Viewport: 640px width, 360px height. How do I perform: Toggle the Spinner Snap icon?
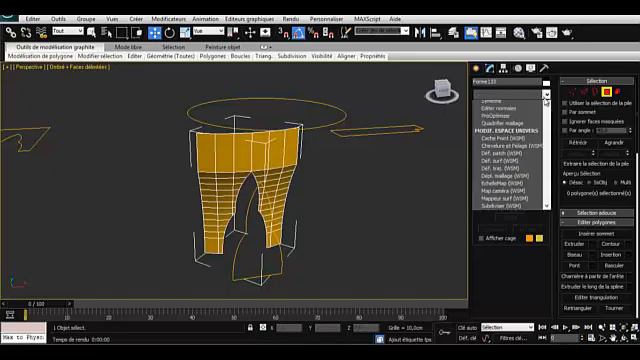[x=328, y=32]
